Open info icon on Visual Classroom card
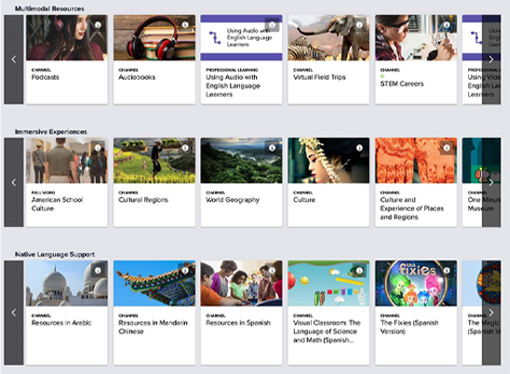The height and width of the screenshot is (374, 510). tap(359, 271)
